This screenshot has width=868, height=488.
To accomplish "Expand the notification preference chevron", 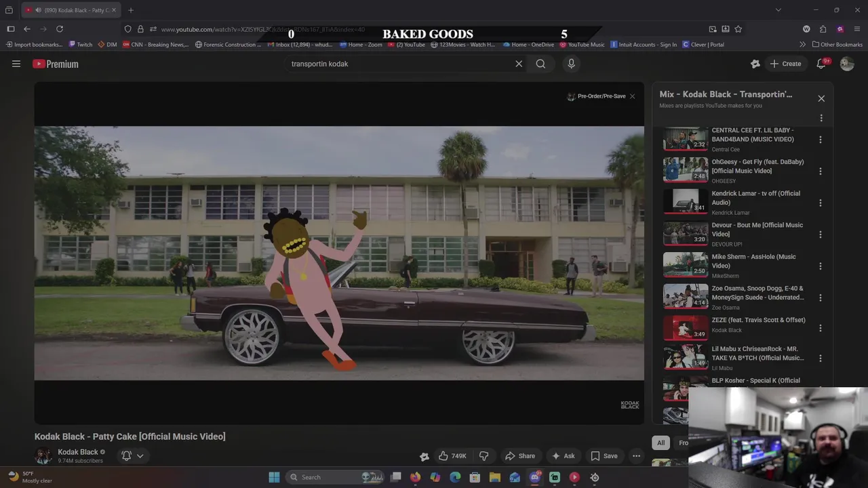I will click(140, 456).
